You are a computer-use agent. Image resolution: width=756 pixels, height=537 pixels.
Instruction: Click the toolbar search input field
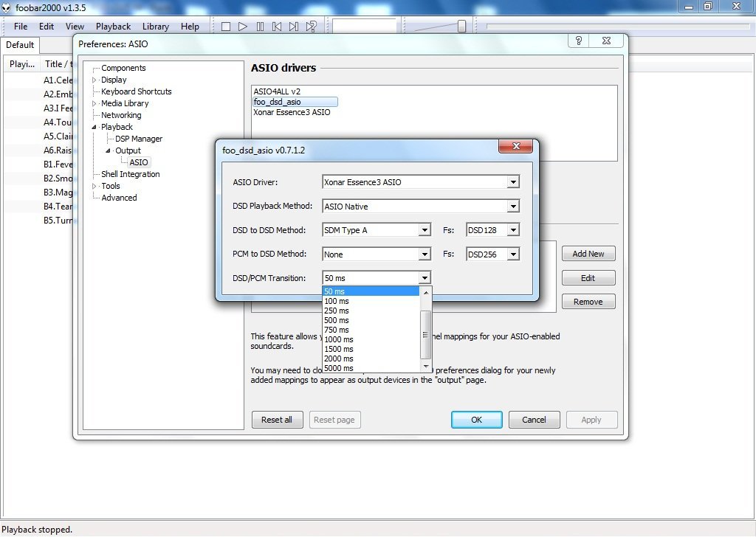click(365, 26)
